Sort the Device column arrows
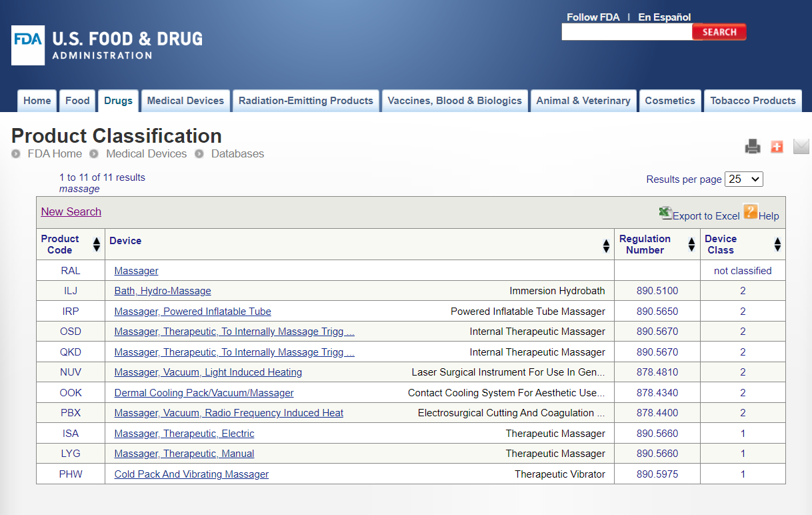812x515 pixels. (x=606, y=245)
